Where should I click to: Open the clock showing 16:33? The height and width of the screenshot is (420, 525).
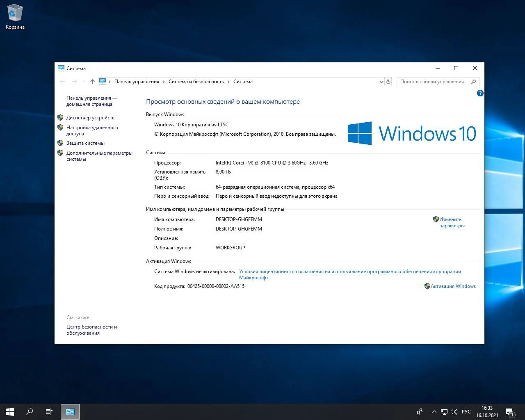click(x=487, y=412)
